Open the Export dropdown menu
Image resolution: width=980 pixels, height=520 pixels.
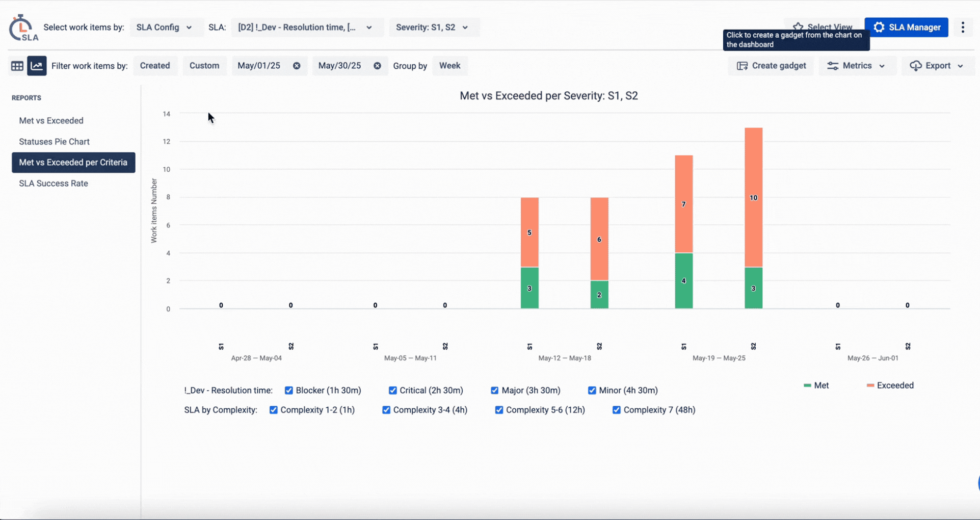click(938, 66)
